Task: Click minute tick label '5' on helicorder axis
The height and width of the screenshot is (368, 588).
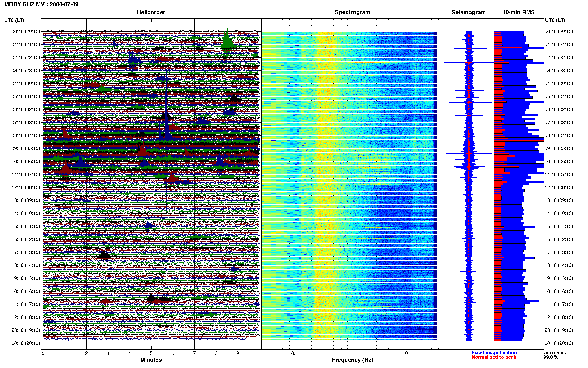Action: pyautogui.click(x=151, y=353)
